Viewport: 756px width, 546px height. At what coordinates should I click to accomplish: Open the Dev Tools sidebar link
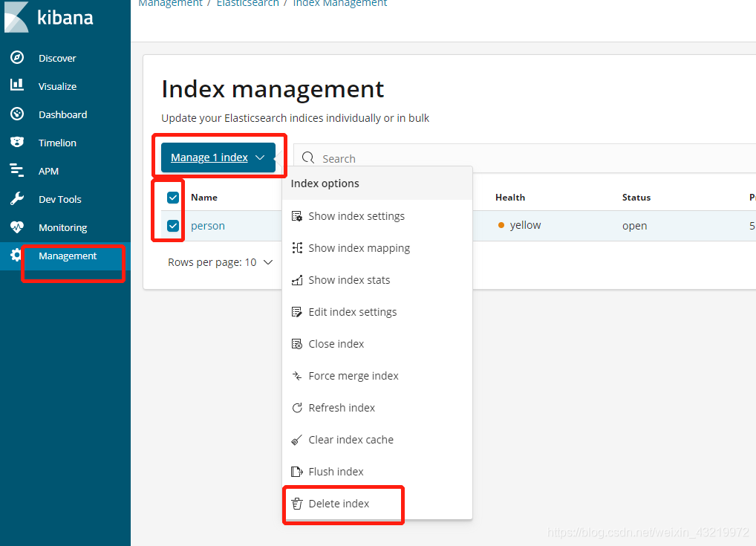pos(60,199)
